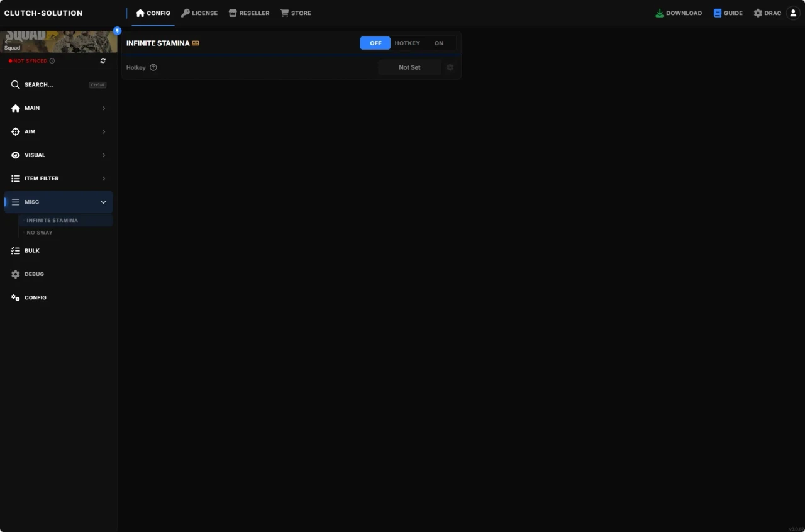Open the Not Synced info icon

coord(52,61)
